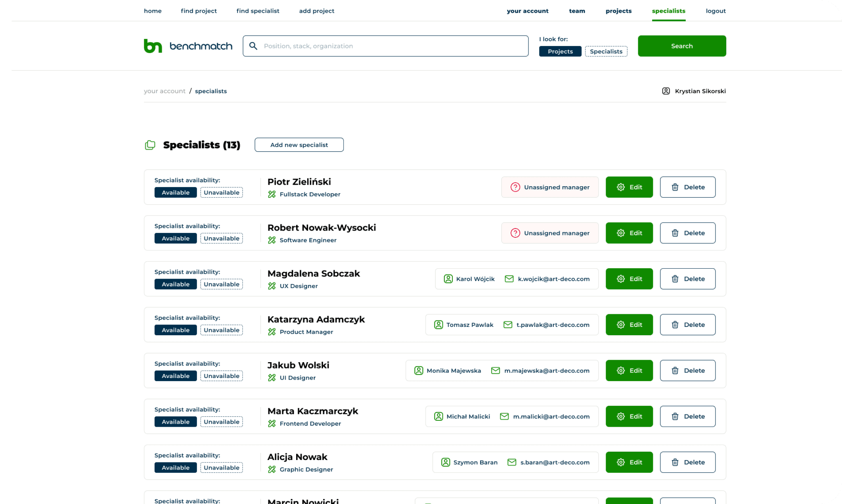Screen dimensions: 842x504
Task: Set Piotr Zieliński to Unavailable
Action: pos(221,193)
